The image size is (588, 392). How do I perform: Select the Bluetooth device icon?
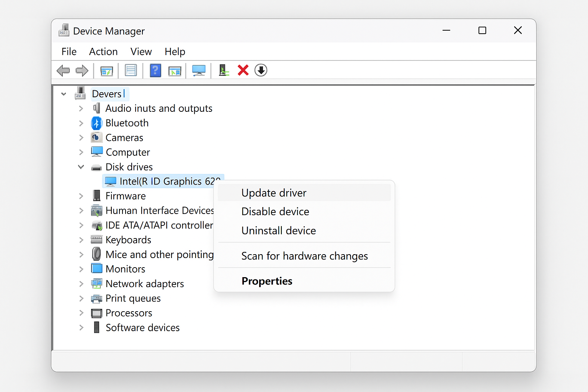point(96,122)
